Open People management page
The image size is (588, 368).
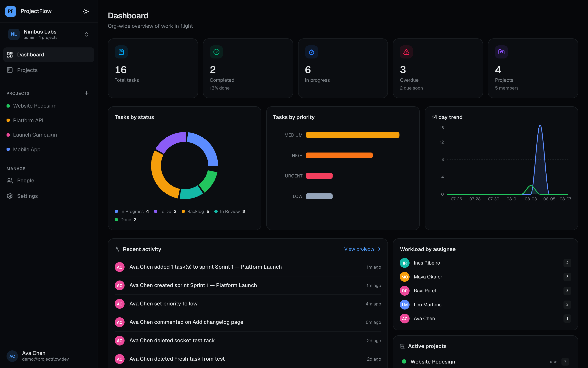tap(49, 181)
